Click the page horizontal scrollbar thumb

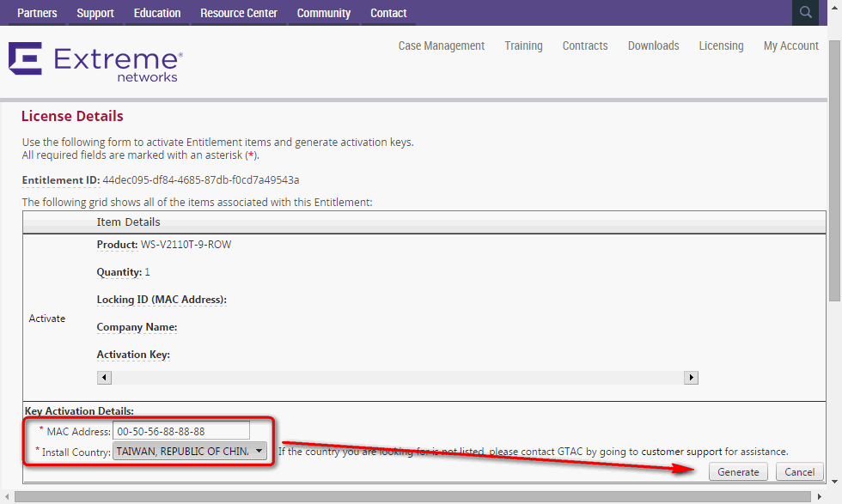(412, 496)
